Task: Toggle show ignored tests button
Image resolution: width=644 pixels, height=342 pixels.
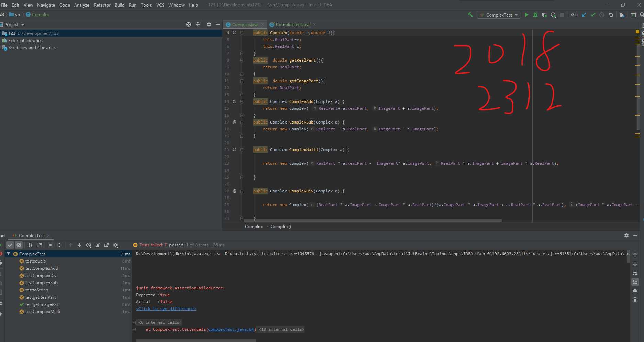Action: 19,245
